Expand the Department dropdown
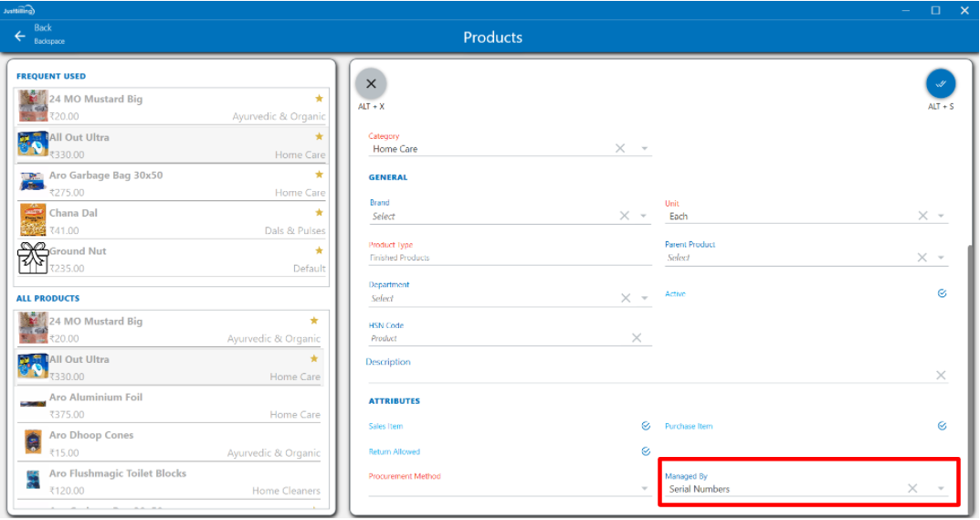The width and height of the screenshot is (980, 520). (644, 298)
